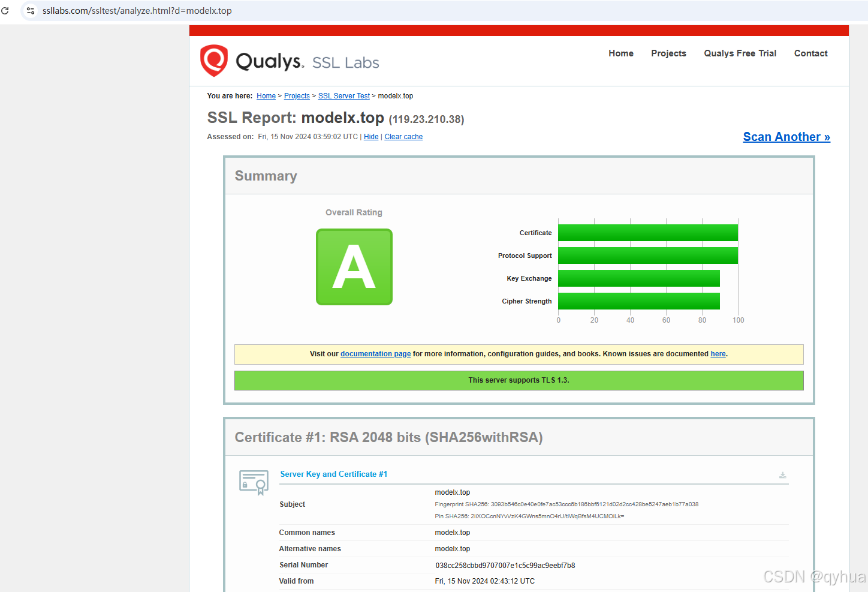Click the Common names value modelx.top
The image size is (868, 592).
click(453, 533)
